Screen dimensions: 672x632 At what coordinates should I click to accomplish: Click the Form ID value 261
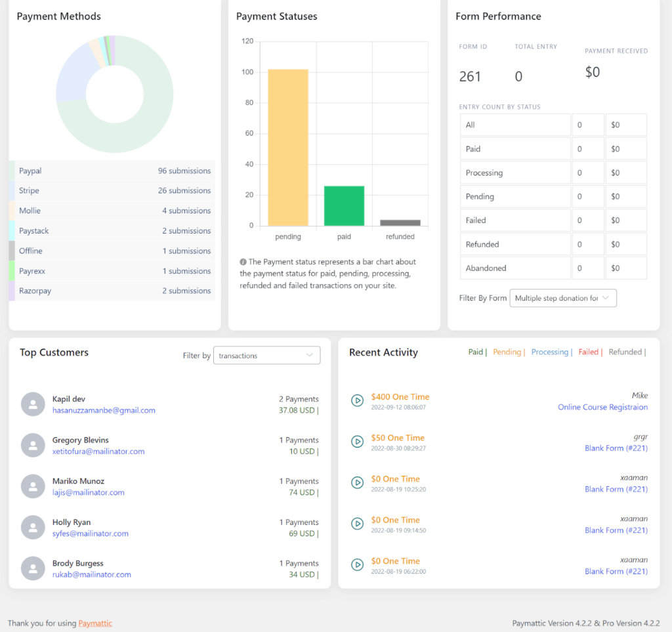click(x=470, y=77)
